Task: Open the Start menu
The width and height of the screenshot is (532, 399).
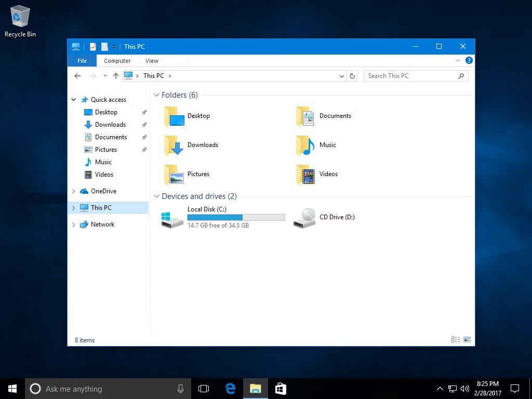Action: pos(12,389)
